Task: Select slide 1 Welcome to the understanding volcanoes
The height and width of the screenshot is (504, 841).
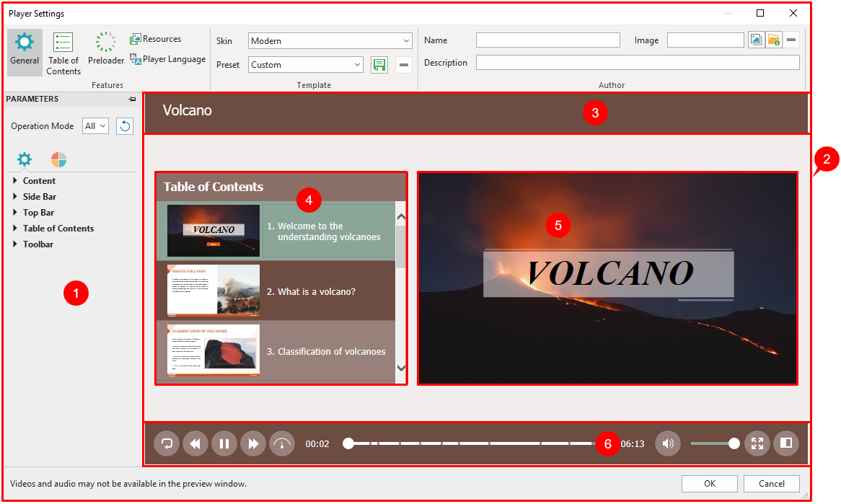Action: (x=276, y=231)
